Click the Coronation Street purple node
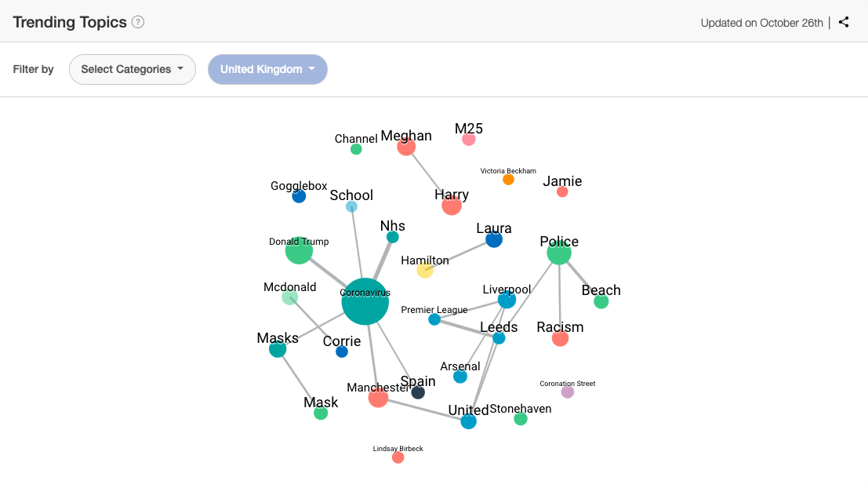 [567, 392]
